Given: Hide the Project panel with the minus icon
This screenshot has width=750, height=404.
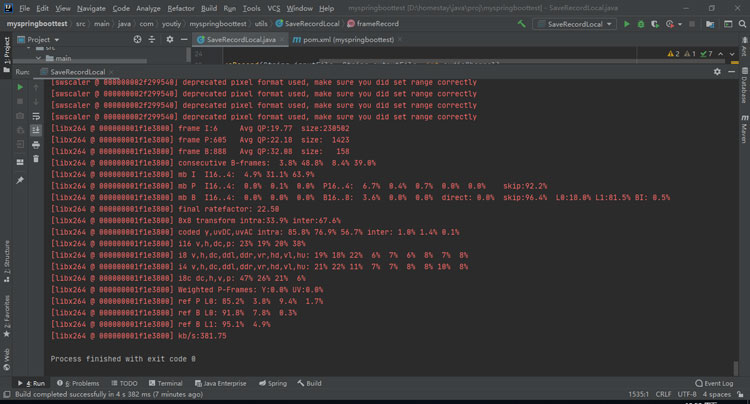Looking at the screenshot, I should coord(184,40).
